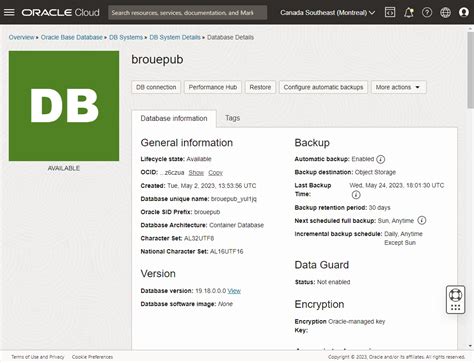Click the green DB status thumbnail
The width and height of the screenshot is (474, 363).
point(64,106)
